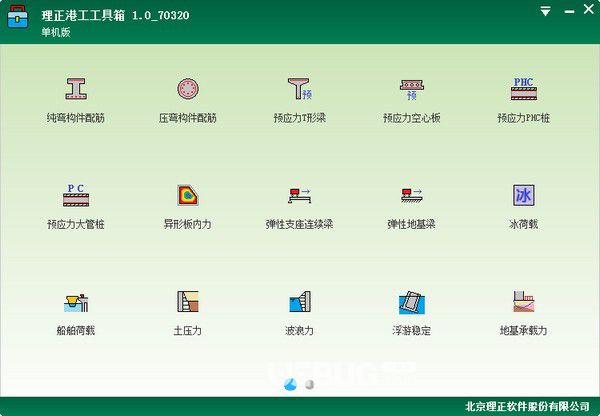Screen dimensions: 600x416
Task: Launch the 冰荷载 ice load icon
Action: point(524,195)
